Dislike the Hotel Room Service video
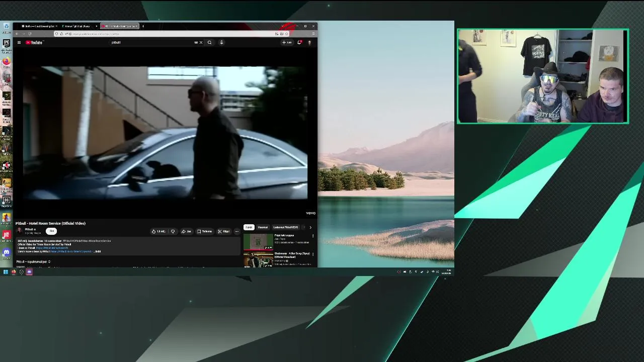This screenshot has width=644, height=362. click(173, 231)
